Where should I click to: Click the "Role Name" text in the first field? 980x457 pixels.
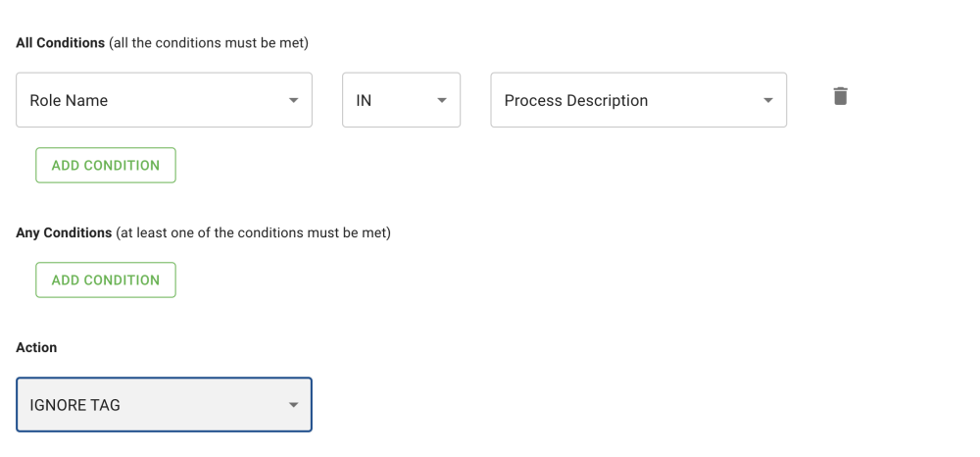pos(69,100)
